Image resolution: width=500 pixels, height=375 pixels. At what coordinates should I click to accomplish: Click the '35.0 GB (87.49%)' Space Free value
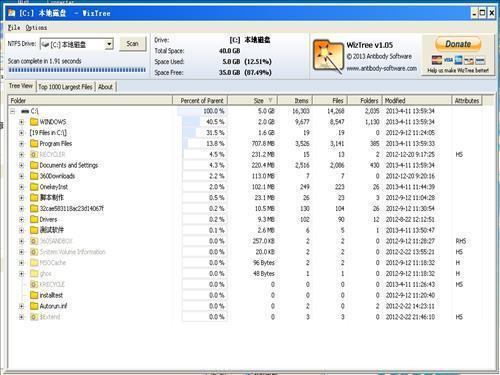(x=245, y=72)
